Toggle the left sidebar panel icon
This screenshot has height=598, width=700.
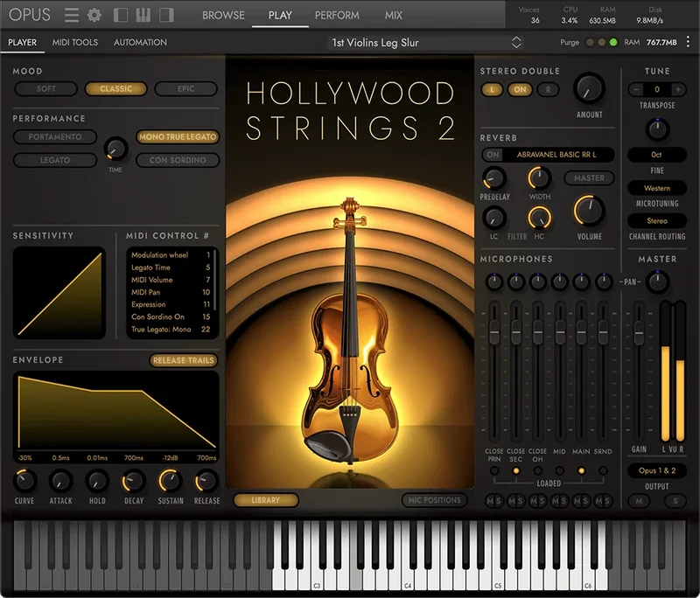point(121,15)
